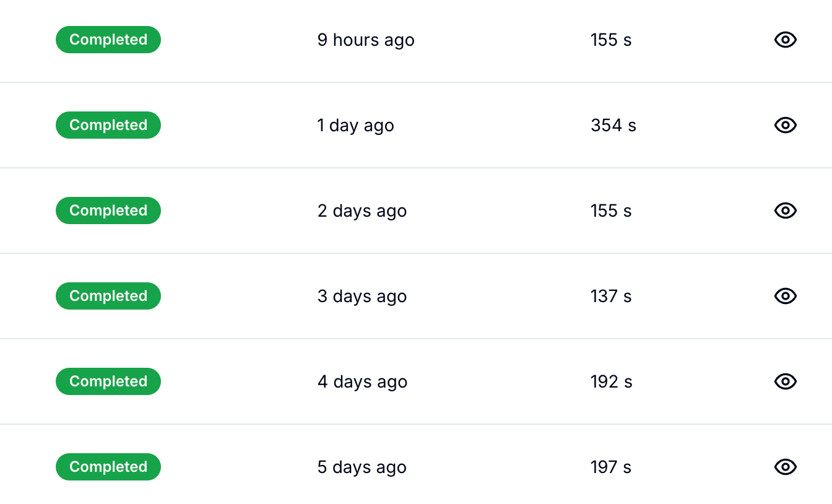
Task: Show details for the 5 days ago run
Action: 785,467
